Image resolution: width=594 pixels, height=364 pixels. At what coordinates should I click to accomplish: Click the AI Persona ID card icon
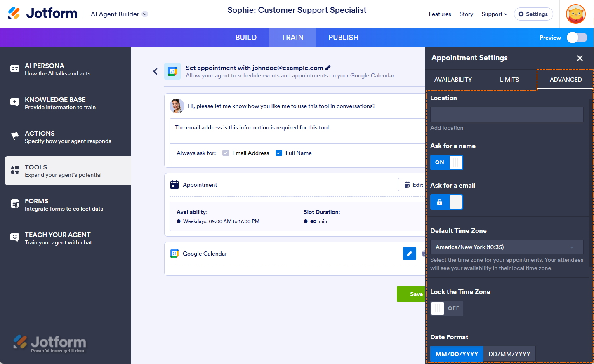[x=15, y=69]
